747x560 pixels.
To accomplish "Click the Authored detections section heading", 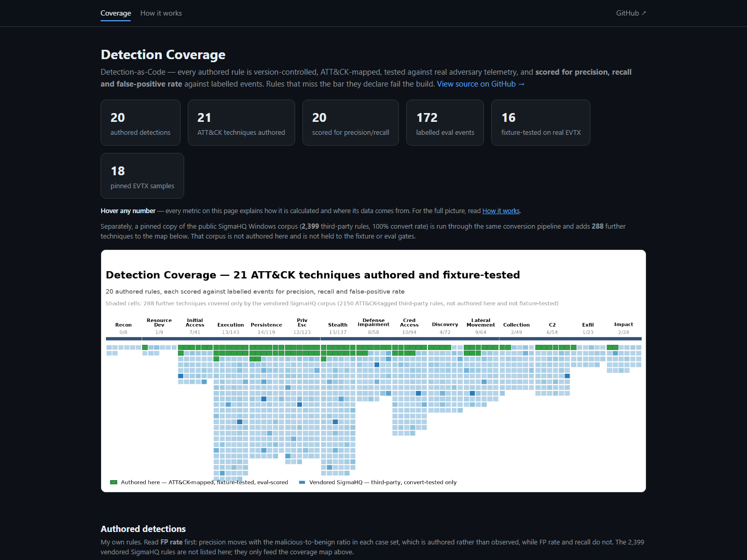I will point(143,529).
